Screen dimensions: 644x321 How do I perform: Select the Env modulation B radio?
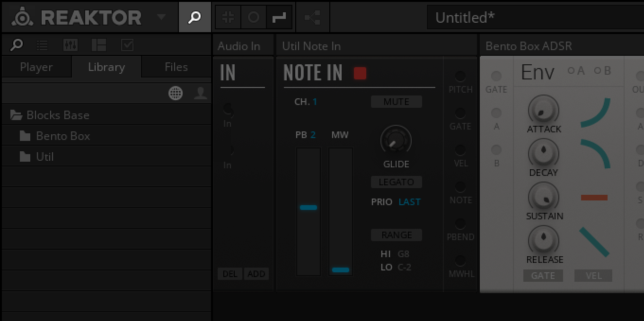(598, 71)
